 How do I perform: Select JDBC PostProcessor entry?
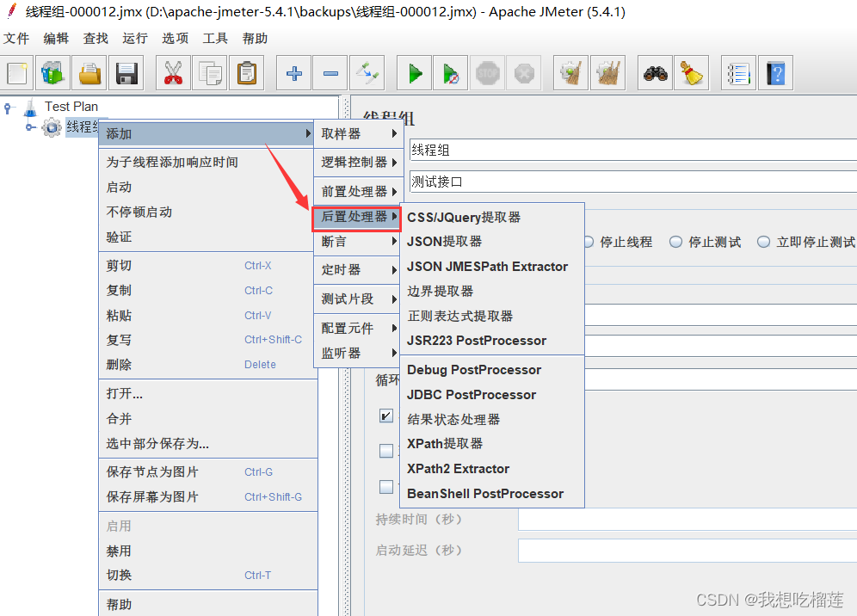[492, 395]
